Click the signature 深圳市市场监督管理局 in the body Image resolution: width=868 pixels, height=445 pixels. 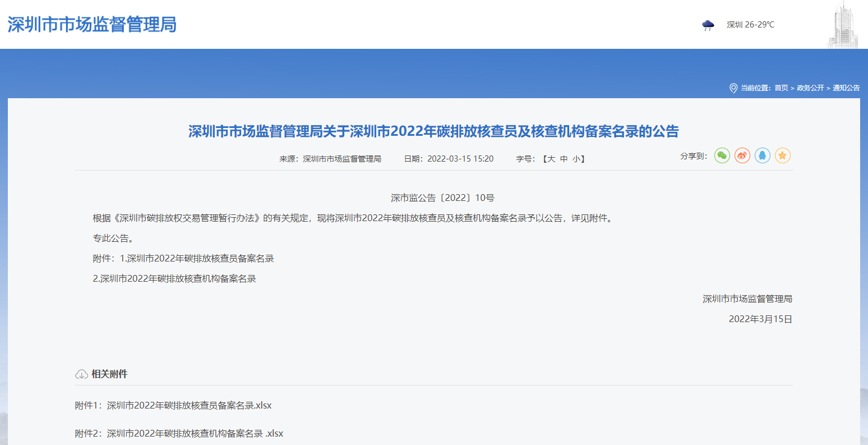pos(747,299)
